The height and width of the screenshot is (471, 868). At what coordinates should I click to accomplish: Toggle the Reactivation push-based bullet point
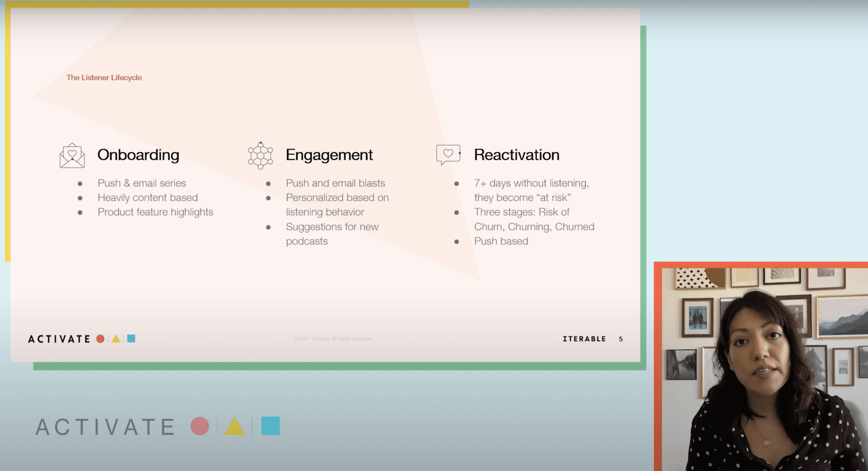[497, 241]
